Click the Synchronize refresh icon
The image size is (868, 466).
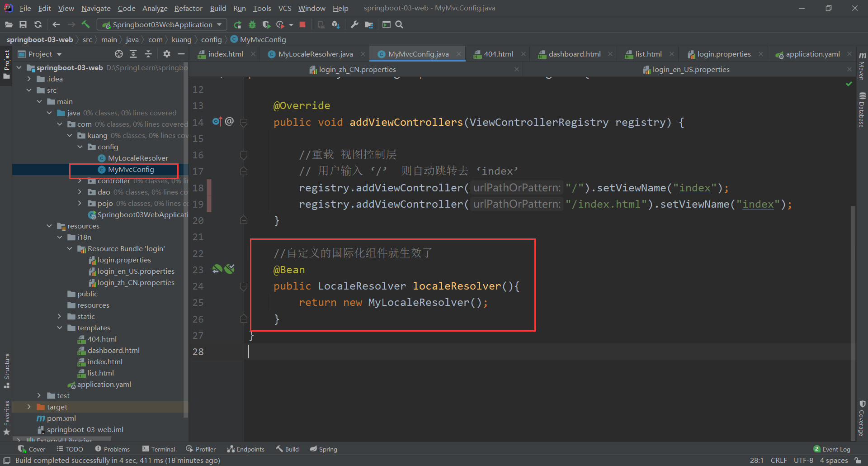click(x=38, y=24)
